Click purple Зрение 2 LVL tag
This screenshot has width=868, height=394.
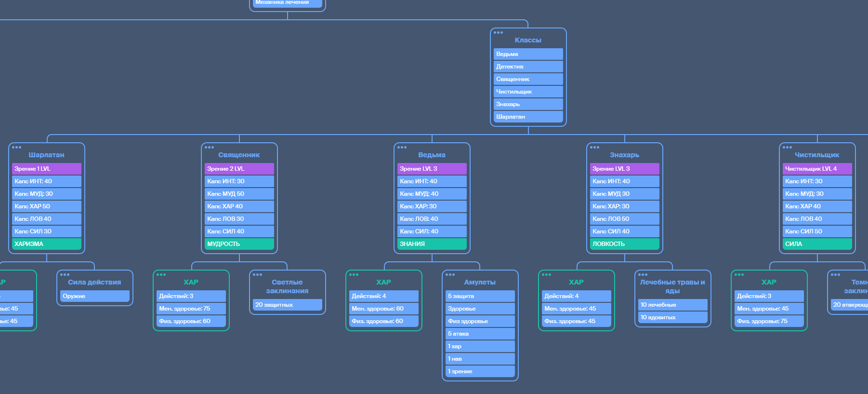[239, 169]
